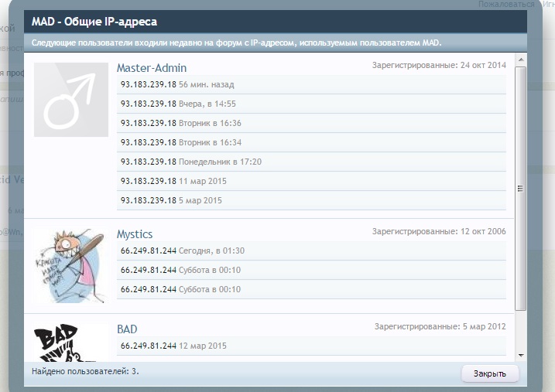The height and width of the screenshot is (392, 555).
Task: Click BAD user avatar image
Action: 71,343
